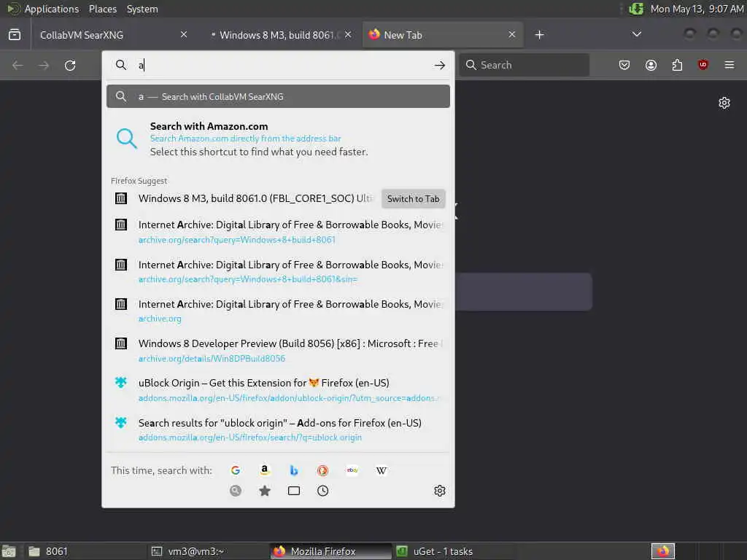Screen dimensions: 747x560
Task: Reload the current page
Action: point(70,65)
